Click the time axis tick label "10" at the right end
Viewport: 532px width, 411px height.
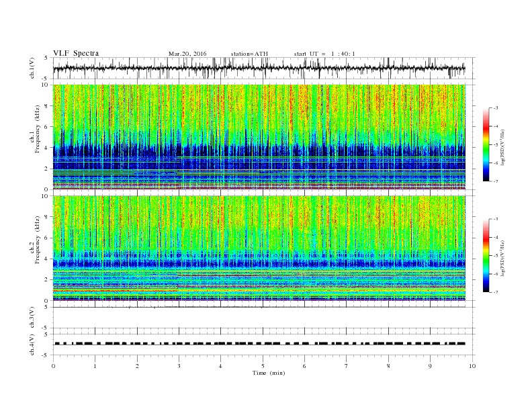(472, 366)
